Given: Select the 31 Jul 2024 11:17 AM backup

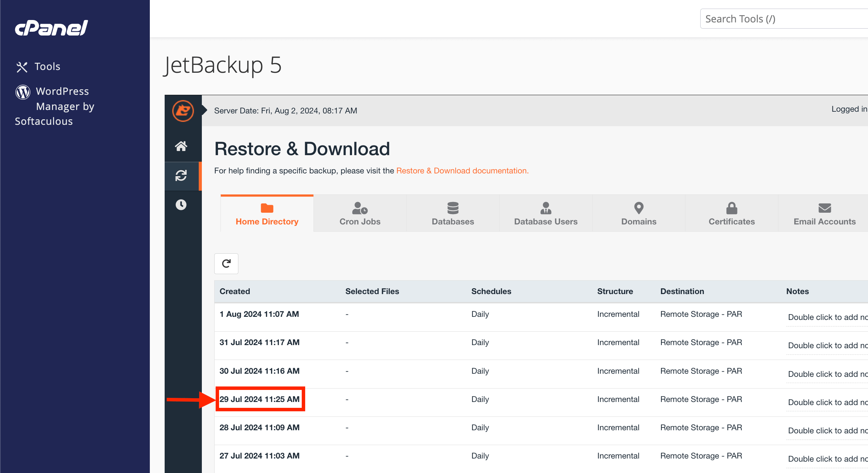Looking at the screenshot, I should 259,342.
